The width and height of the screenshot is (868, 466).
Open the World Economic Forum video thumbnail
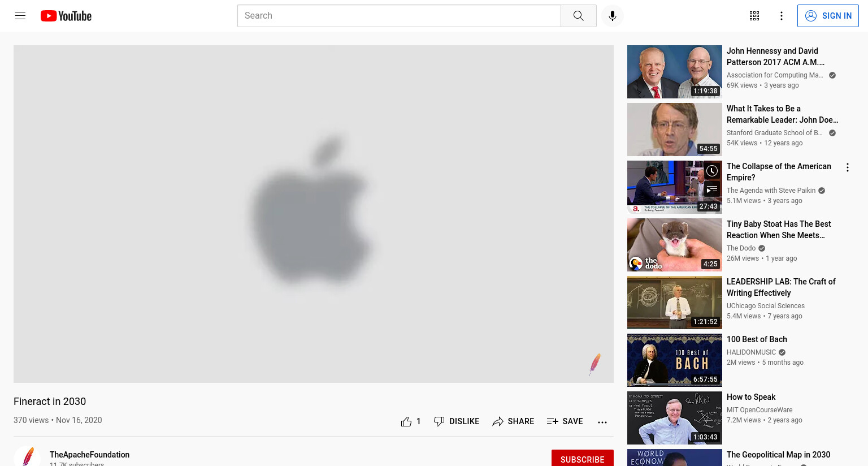click(675, 458)
